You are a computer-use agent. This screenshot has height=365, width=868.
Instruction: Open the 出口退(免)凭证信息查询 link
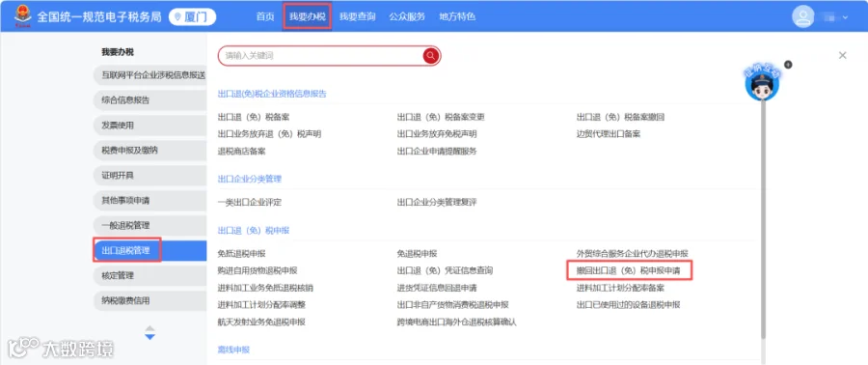coord(445,270)
